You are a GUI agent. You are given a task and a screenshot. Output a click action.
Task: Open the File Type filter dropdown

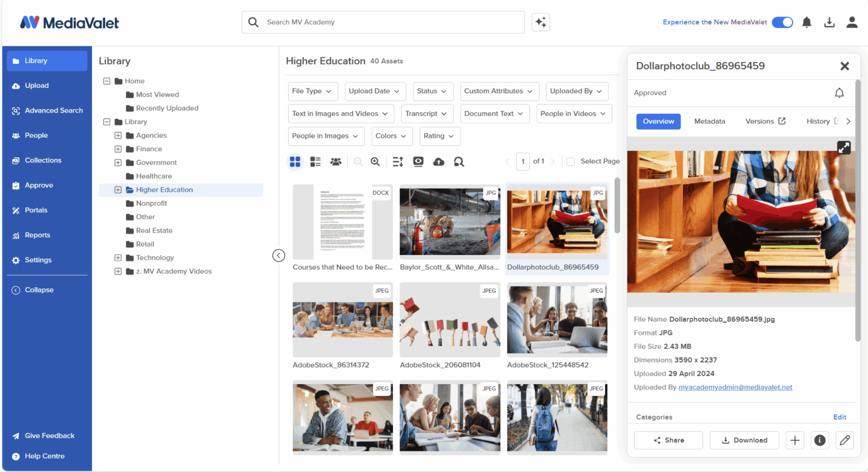pos(313,91)
